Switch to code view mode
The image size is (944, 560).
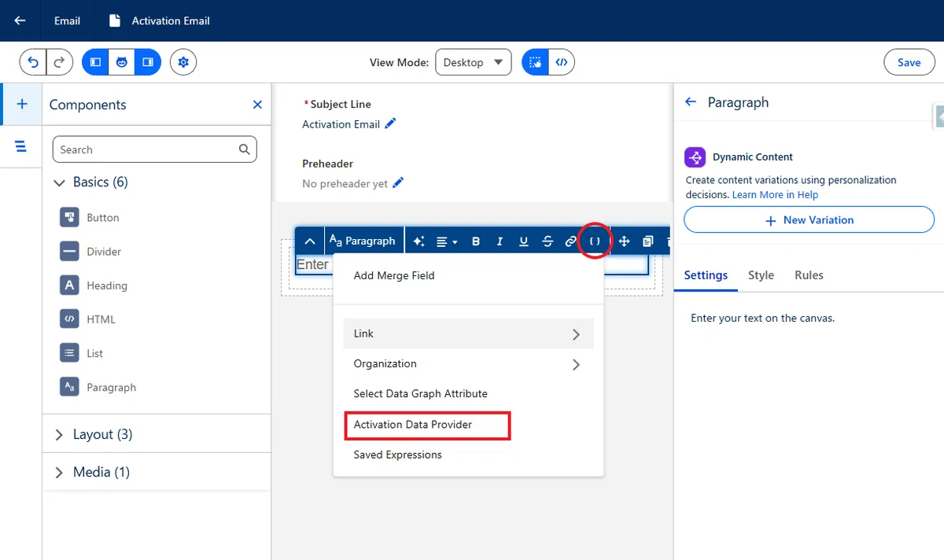562,62
